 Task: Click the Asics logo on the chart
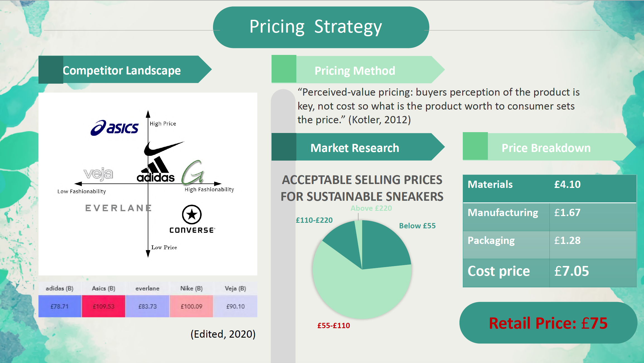114,128
